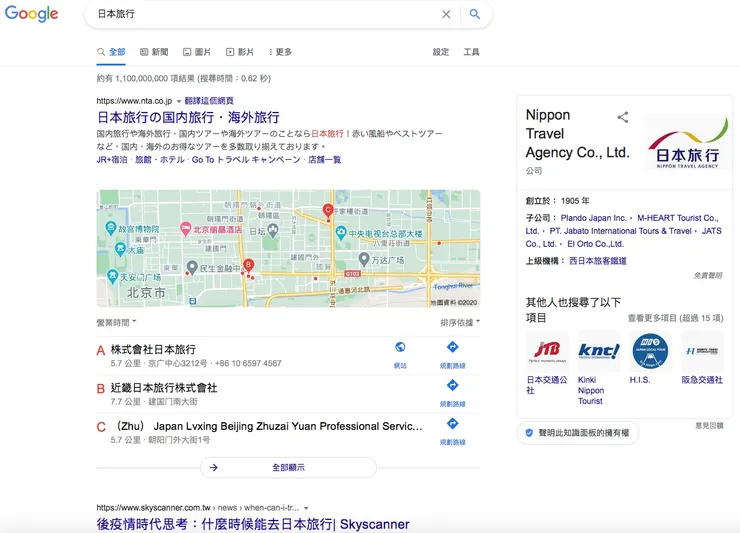Click 天安门广场 map marker
Screen dimensions: 740x533
[x=112, y=276]
